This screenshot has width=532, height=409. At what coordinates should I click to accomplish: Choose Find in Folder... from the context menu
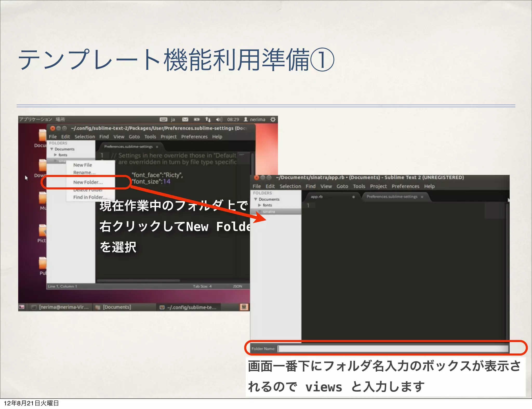pyautogui.click(x=90, y=197)
